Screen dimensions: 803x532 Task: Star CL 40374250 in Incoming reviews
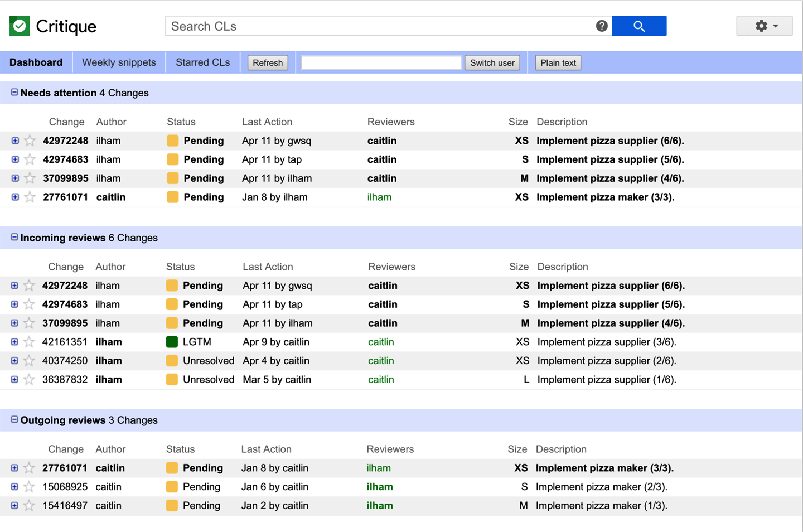pyautogui.click(x=28, y=361)
